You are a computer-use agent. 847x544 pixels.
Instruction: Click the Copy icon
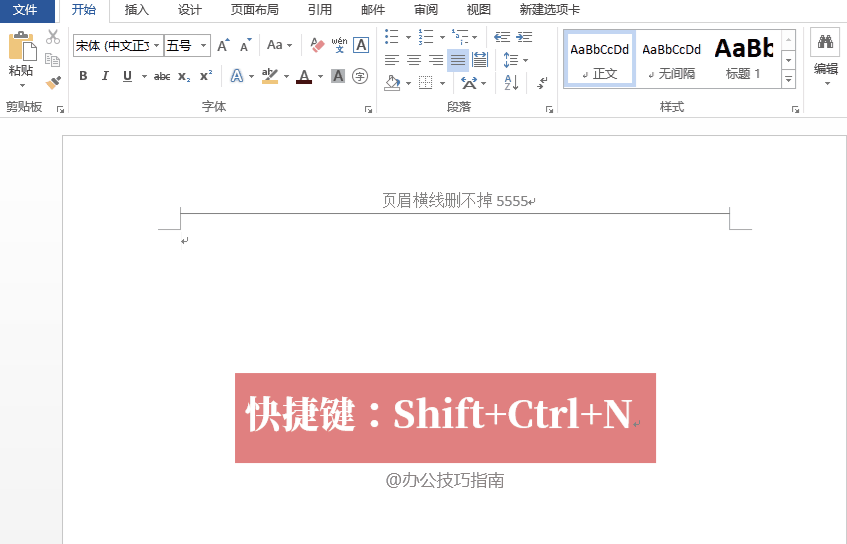tap(52, 59)
